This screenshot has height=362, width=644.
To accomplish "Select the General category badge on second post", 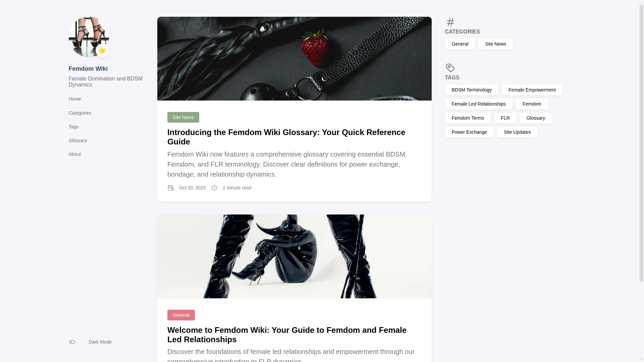I will (181, 315).
